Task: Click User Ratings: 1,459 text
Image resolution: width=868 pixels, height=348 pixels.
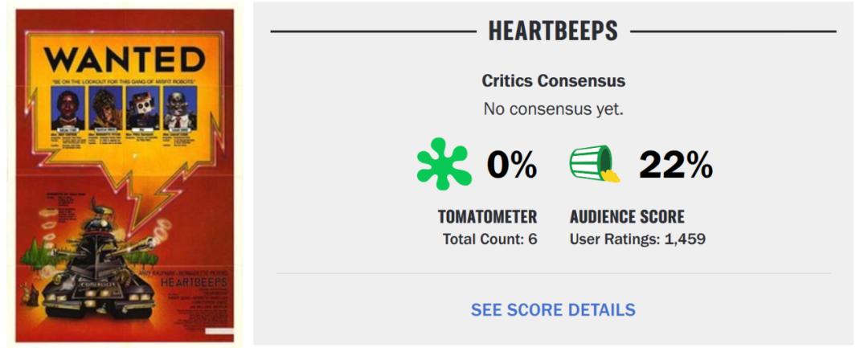Action: coord(637,239)
